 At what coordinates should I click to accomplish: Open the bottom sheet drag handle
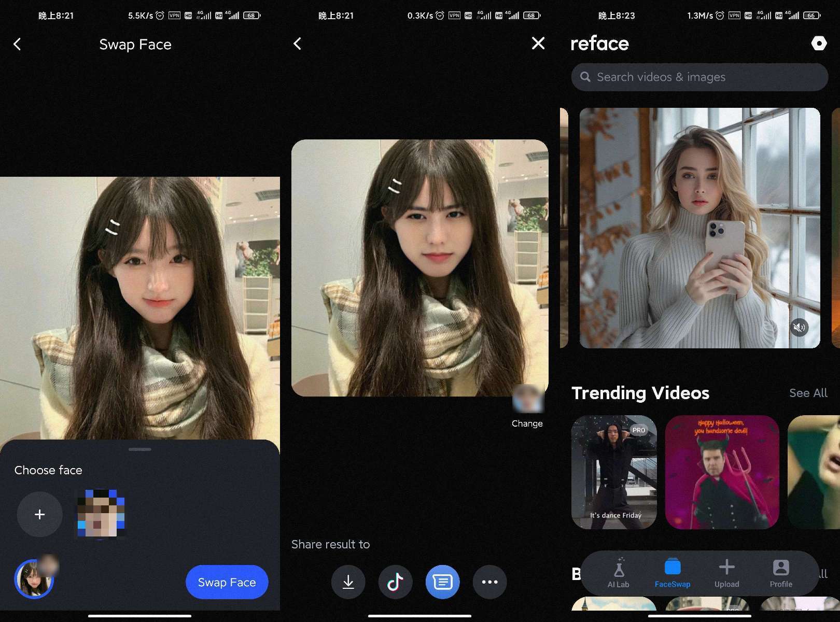coord(140,449)
